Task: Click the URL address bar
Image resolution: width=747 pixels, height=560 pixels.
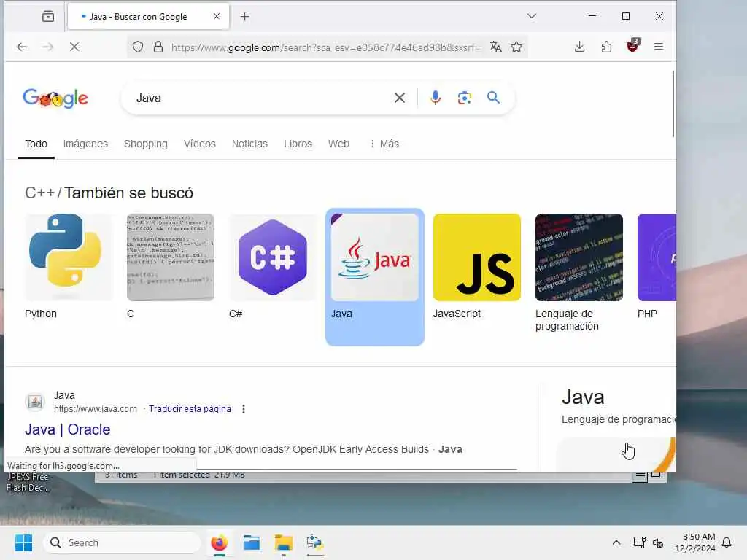Action: coord(326,47)
